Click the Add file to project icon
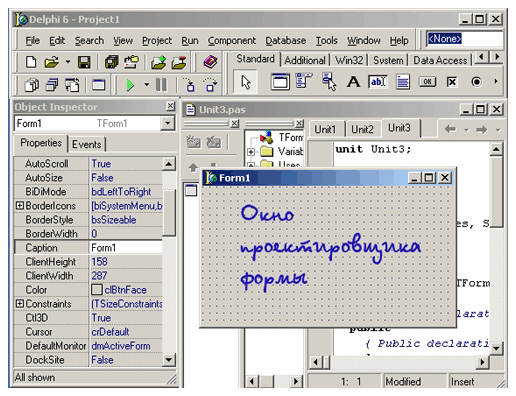This screenshot has width=516, height=396. click(159, 62)
